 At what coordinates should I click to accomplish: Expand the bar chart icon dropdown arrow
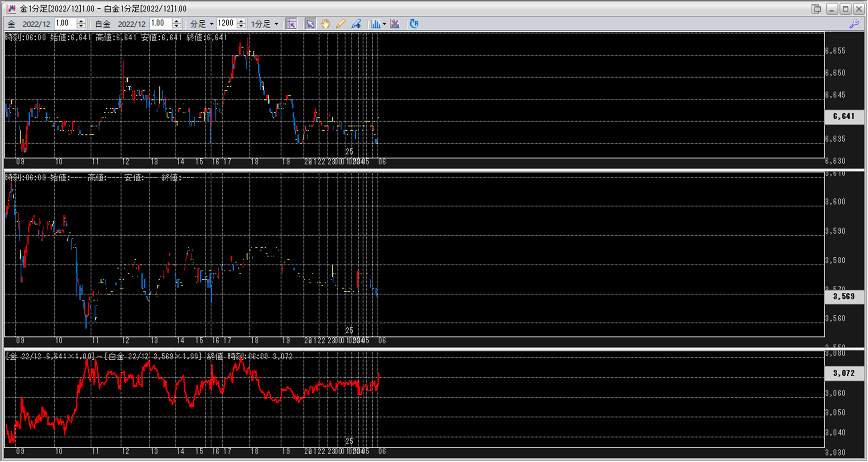pos(384,24)
